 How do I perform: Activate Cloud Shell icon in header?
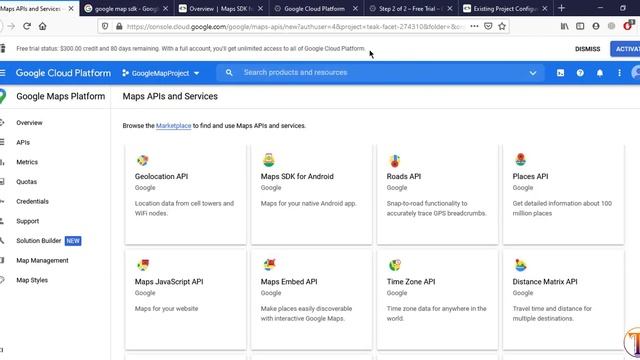pyautogui.click(x=560, y=73)
